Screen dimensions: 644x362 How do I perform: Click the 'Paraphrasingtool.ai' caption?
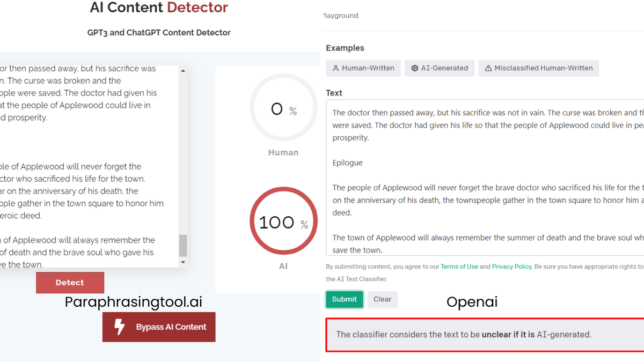[x=134, y=302]
